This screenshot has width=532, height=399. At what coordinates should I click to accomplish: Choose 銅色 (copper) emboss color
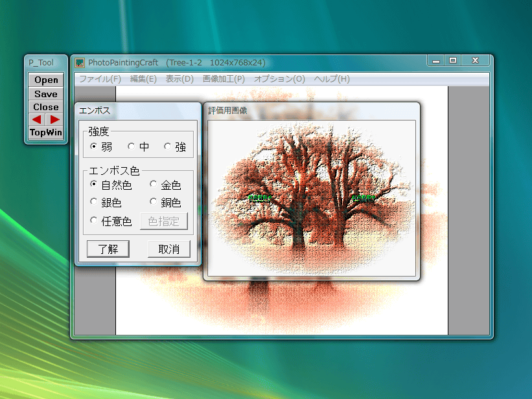coord(153,201)
